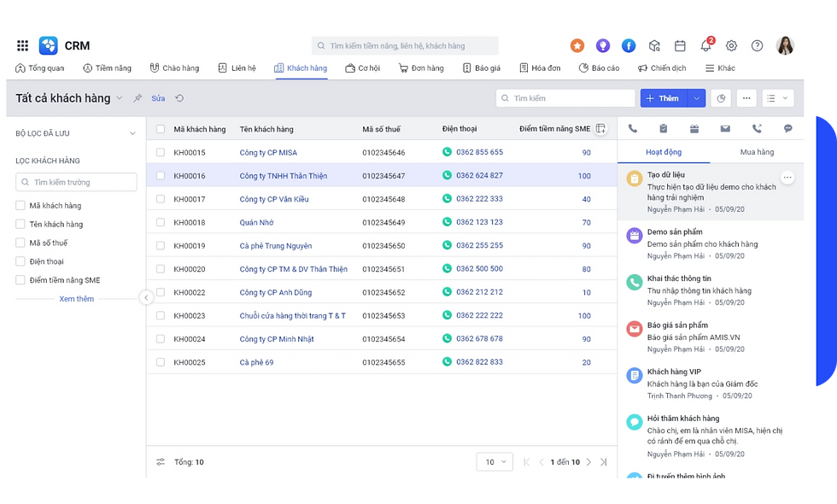This screenshot has height=504, width=837.
Task: Click the Facebook integration icon
Action: pos(629,46)
